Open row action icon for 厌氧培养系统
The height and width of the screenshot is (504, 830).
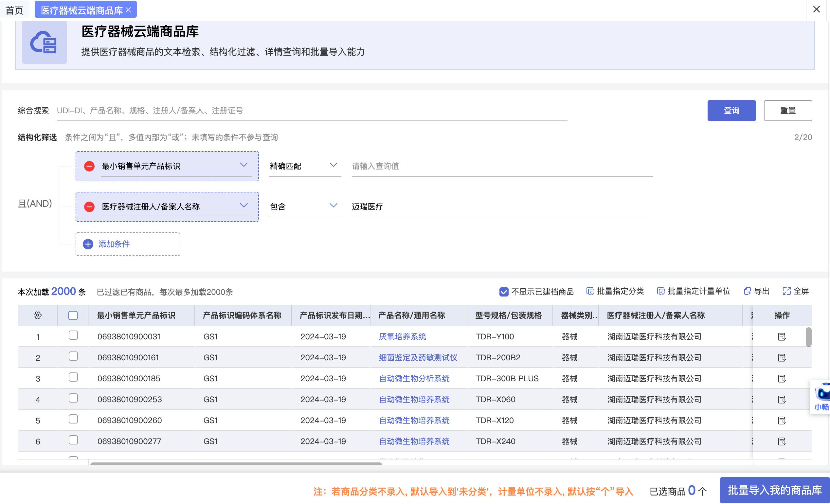(782, 336)
